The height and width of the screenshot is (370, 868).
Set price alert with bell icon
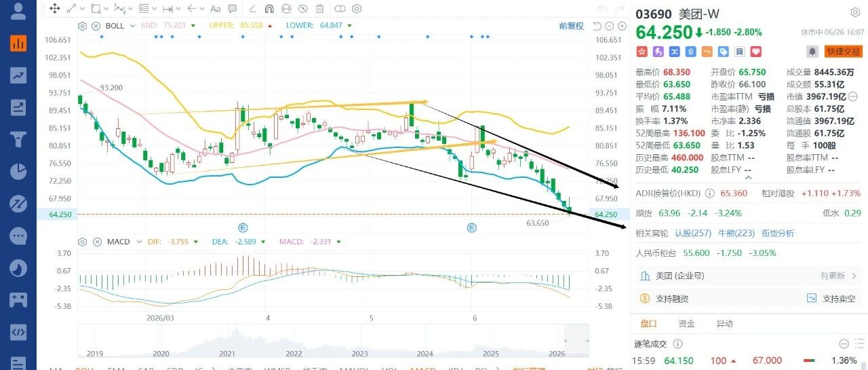(812, 52)
